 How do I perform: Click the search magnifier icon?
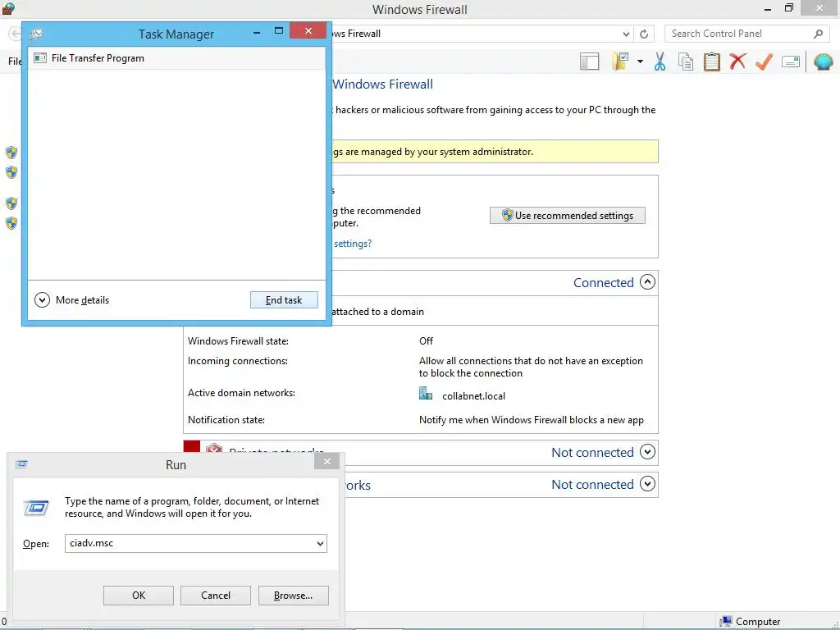pyautogui.click(x=818, y=34)
